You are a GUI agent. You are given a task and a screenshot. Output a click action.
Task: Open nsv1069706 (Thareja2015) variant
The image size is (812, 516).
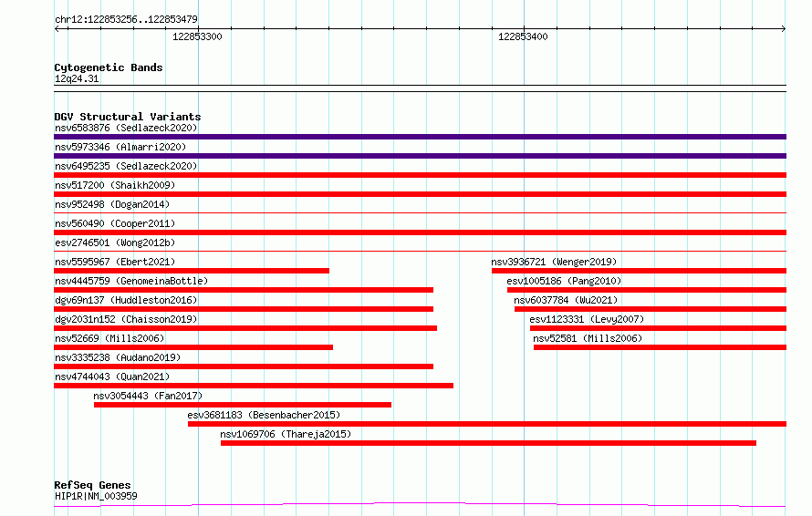(x=286, y=434)
